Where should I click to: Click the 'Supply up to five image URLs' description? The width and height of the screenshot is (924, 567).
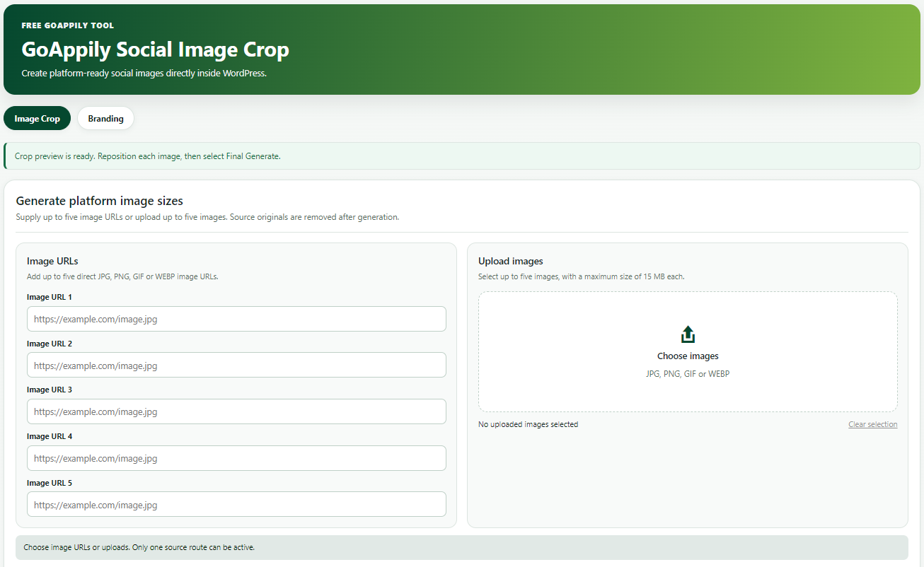[207, 217]
